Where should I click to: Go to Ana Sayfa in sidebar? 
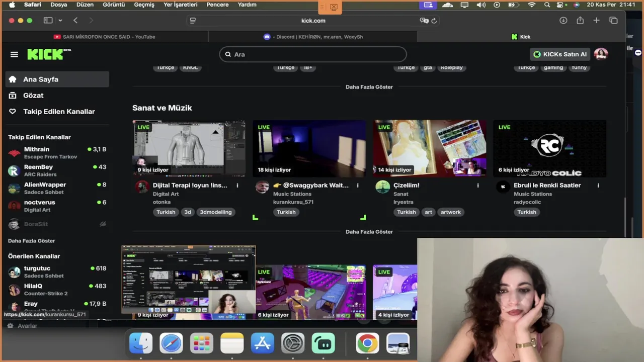coord(57,79)
